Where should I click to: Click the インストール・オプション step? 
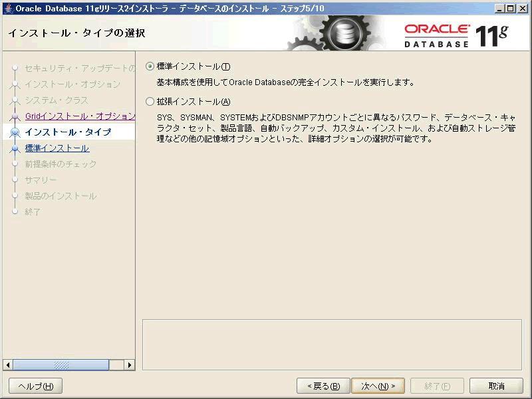(x=72, y=84)
